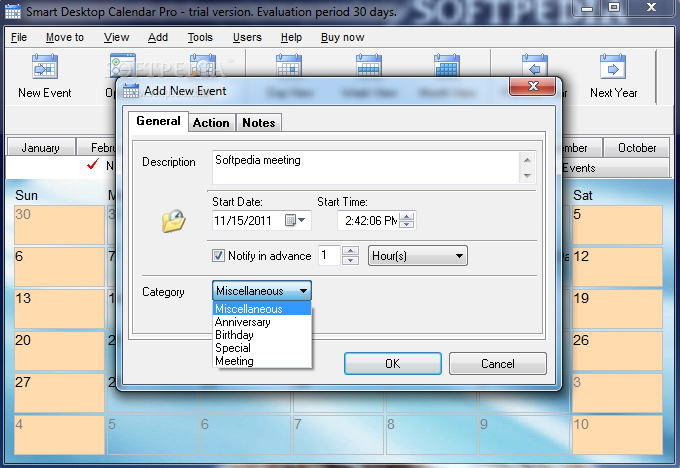Open the Help menu
This screenshot has height=468, width=680.
click(291, 37)
